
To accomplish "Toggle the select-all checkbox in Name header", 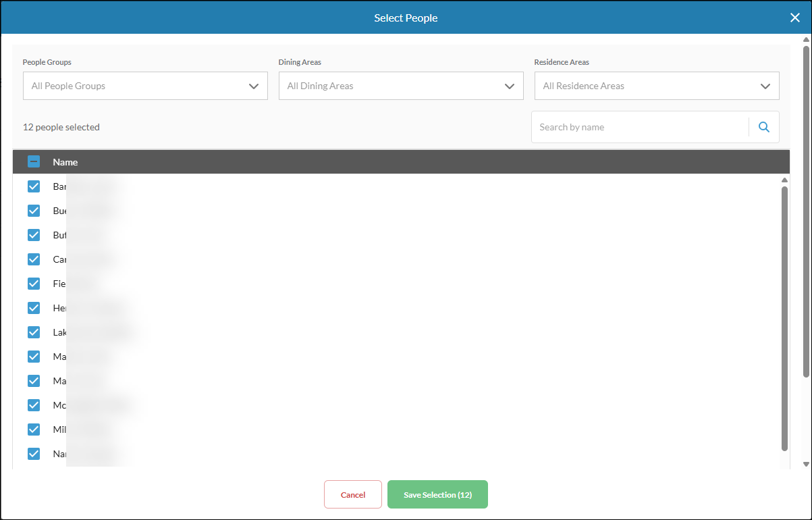I will 34,162.
